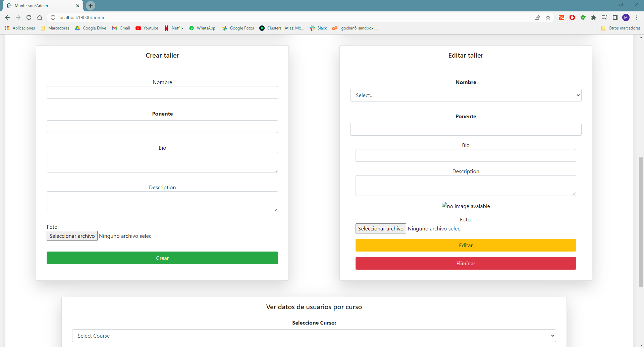The height and width of the screenshot is (347, 644).
Task: Click the Editar taller Bio field
Action: click(x=466, y=155)
